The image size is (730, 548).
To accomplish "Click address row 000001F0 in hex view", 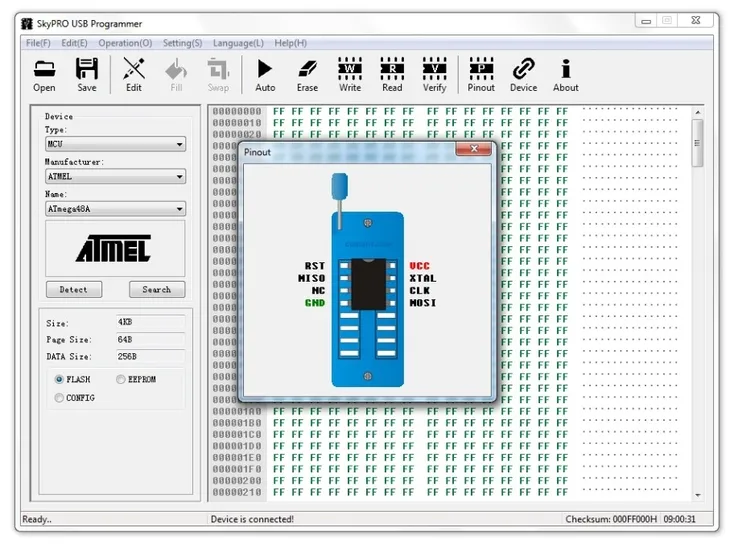I will (237, 469).
